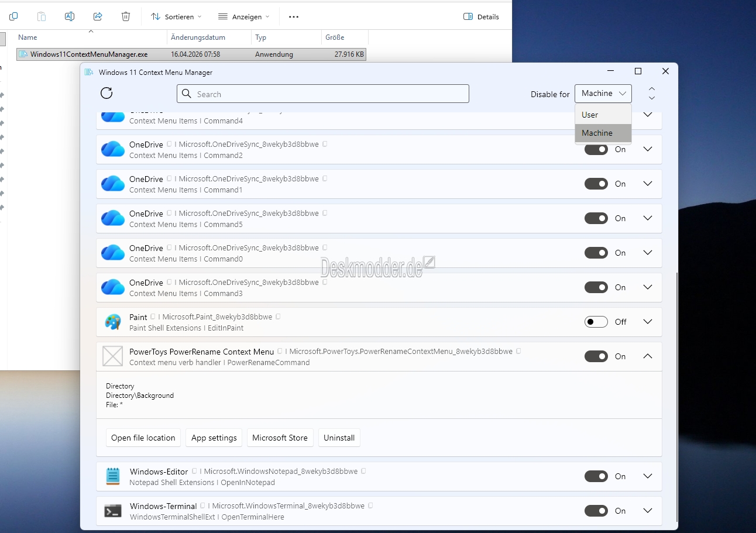The height and width of the screenshot is (533, 756).
Task: Click the vertical scrollbar of the list
Action: tap(677, 398)
